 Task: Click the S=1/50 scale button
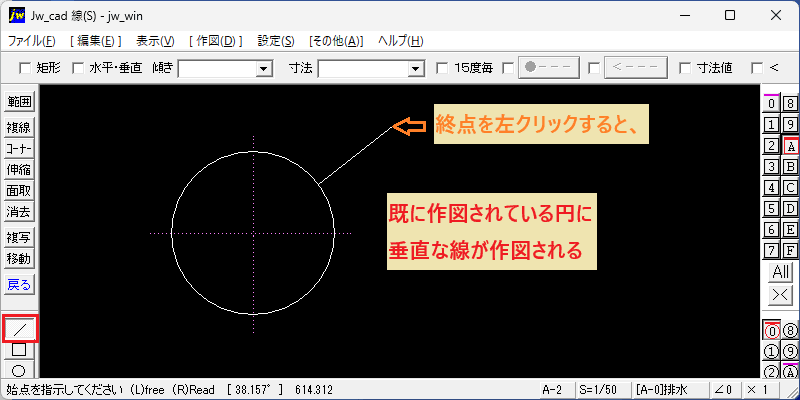602,390
